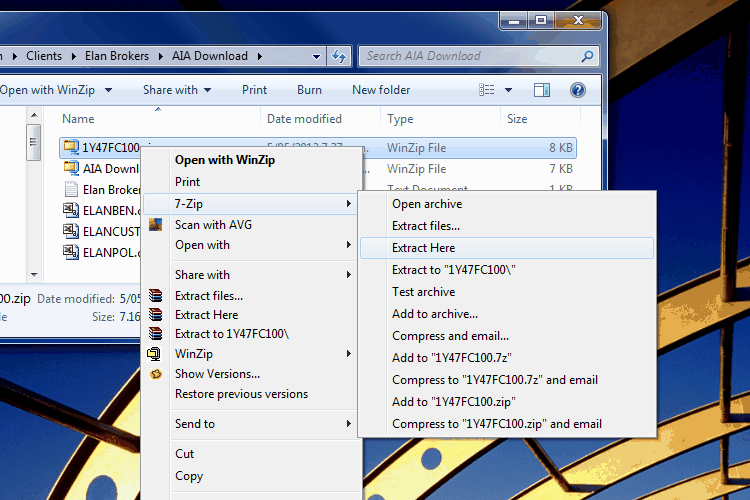Expand the Open with submenu arrow
The height and width of the screenshot is (500, 750).
(349, 245)
